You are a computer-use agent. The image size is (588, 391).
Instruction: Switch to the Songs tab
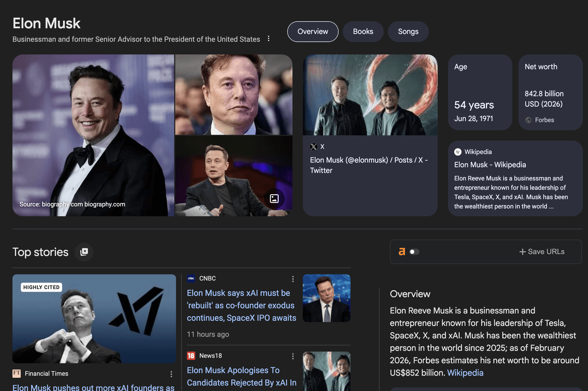pos(408,32)
